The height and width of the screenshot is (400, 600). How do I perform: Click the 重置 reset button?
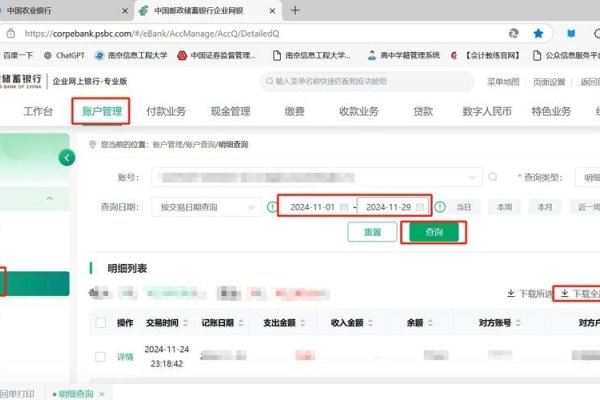372,232
